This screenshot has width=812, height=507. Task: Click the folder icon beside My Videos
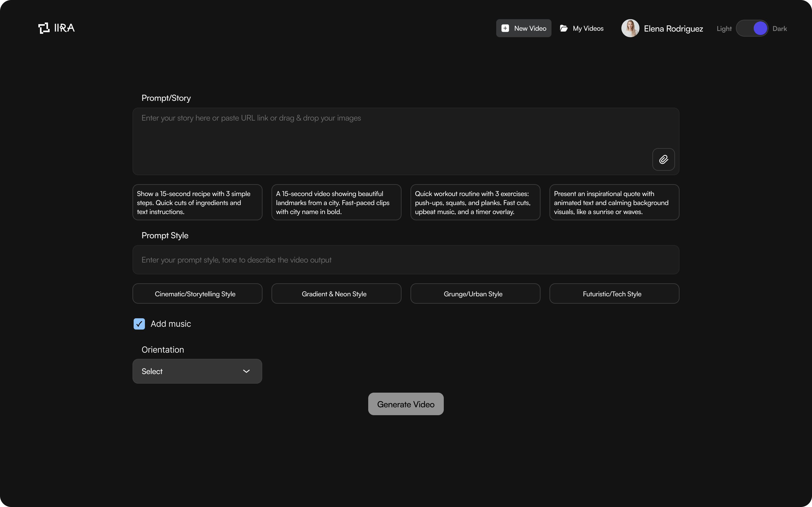[x=564, y=28]
